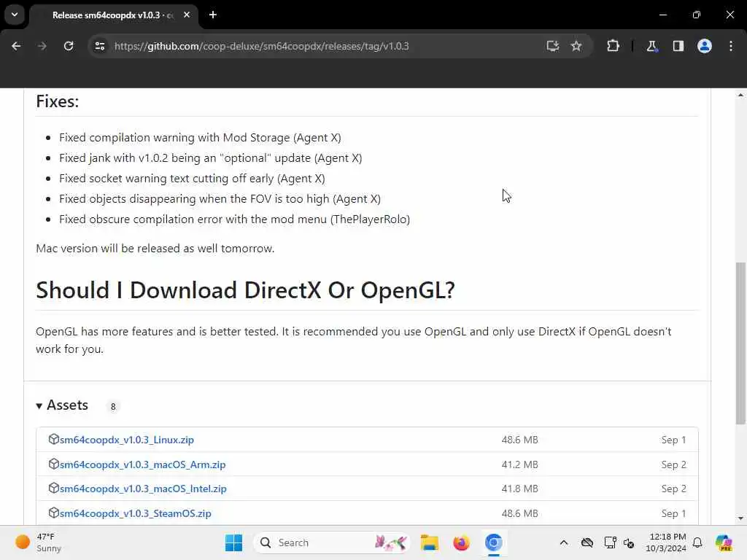Download sm64coopdx_v1.0.3_macOS_Arm.zip
Viewport: 747px width, 560px height.
point(142,464)
